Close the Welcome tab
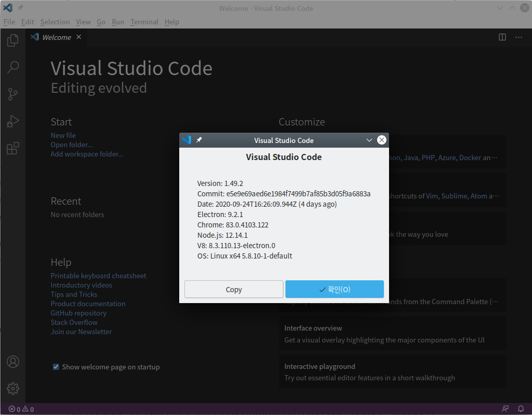 tap(79, 37)
